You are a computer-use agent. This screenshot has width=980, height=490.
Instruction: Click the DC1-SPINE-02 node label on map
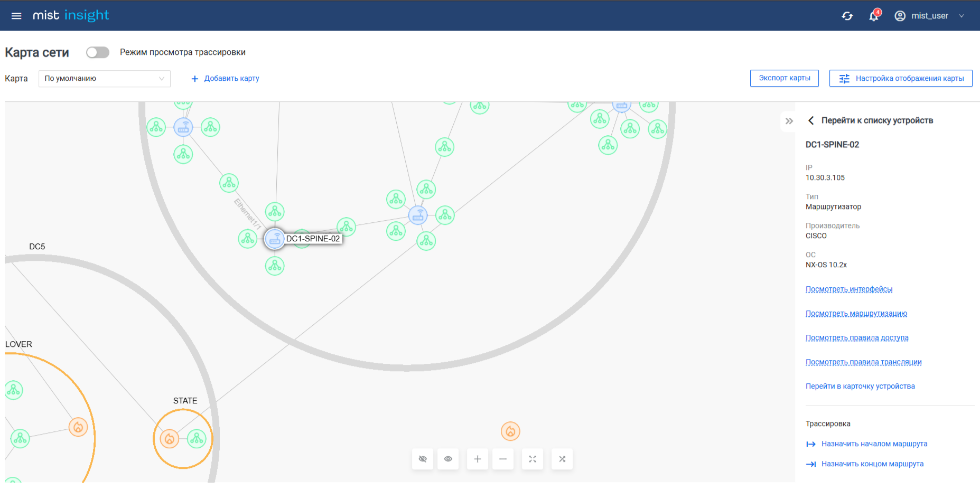(313, 239)
